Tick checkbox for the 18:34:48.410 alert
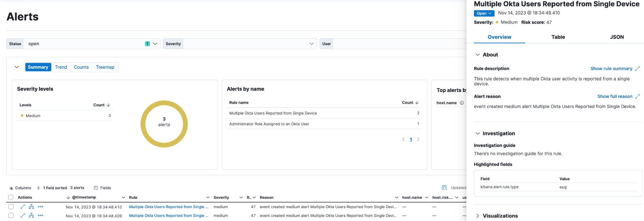 (11, 207)
